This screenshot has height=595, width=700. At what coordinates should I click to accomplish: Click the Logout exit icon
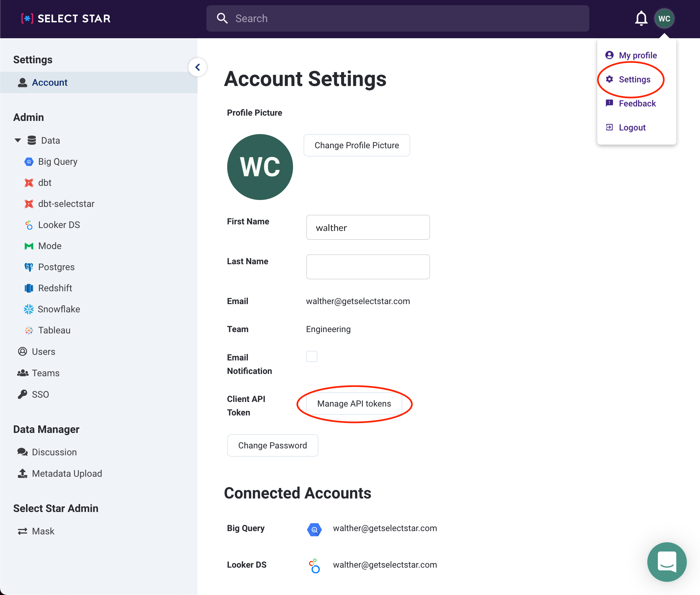pyautogui.click(x=609, y=127)
